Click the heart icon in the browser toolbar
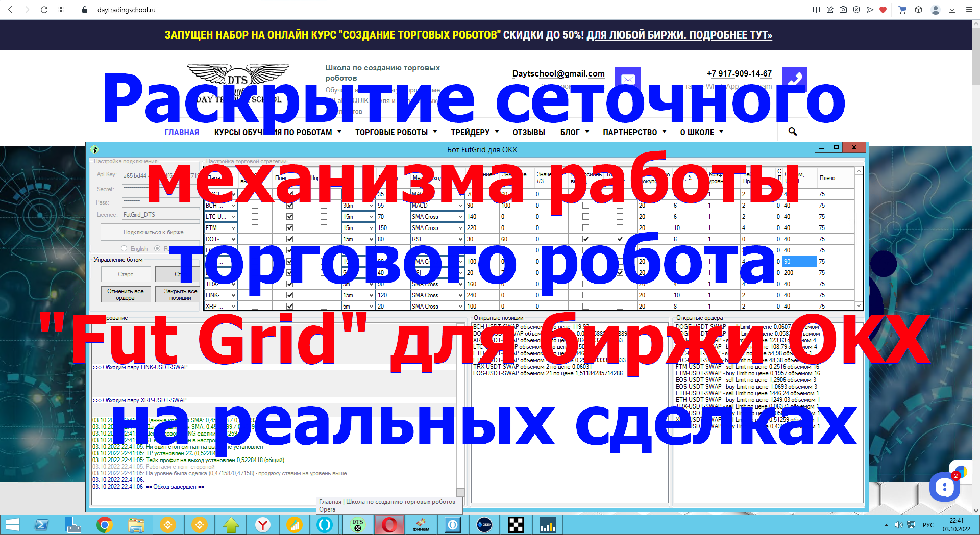Screen dimensions: 980x535 point(884,10)
